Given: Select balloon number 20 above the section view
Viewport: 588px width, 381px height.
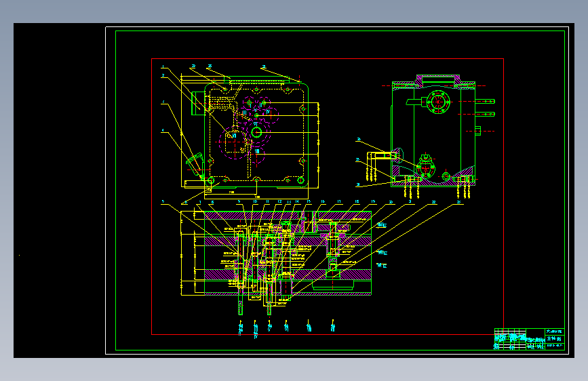Looking at the screenshot, I should (x=391, y=202).
